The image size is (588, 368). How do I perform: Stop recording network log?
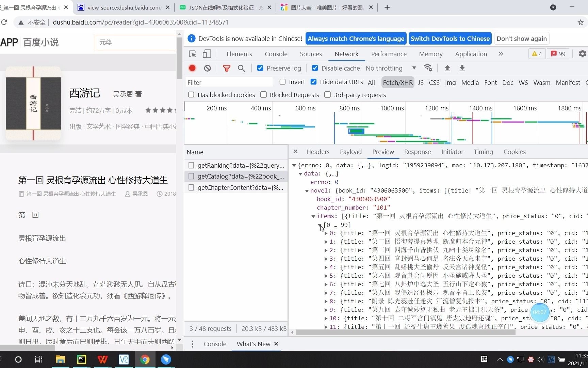pyautogui.click(x=192, y=68)
